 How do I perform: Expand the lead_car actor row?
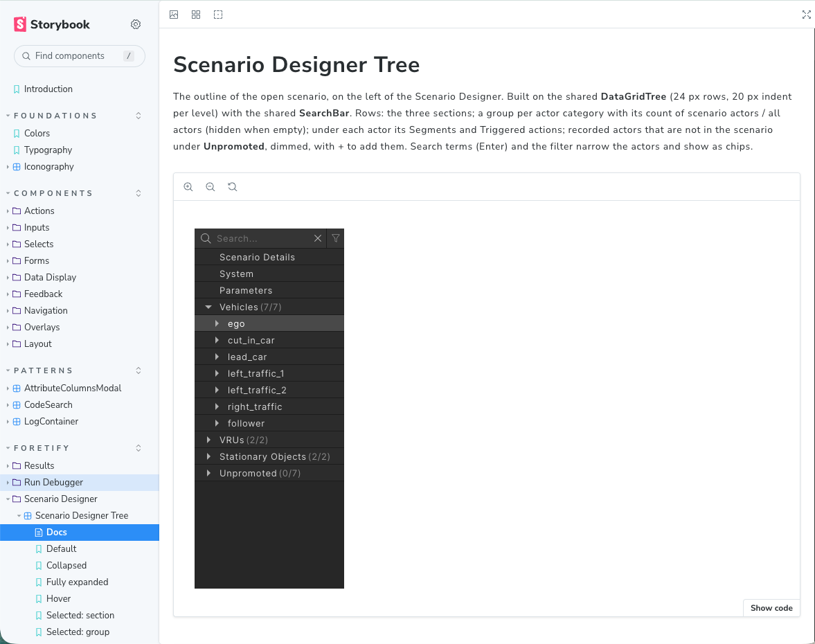pos(217,357)
